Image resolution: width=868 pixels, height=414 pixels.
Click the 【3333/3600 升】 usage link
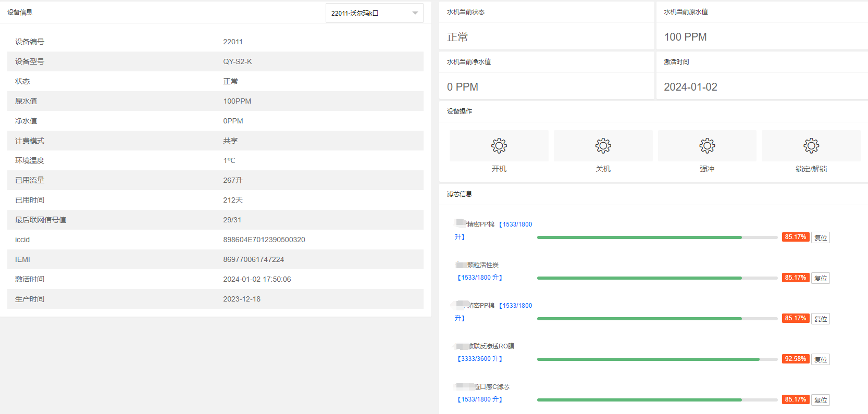(x=480, y=359)
